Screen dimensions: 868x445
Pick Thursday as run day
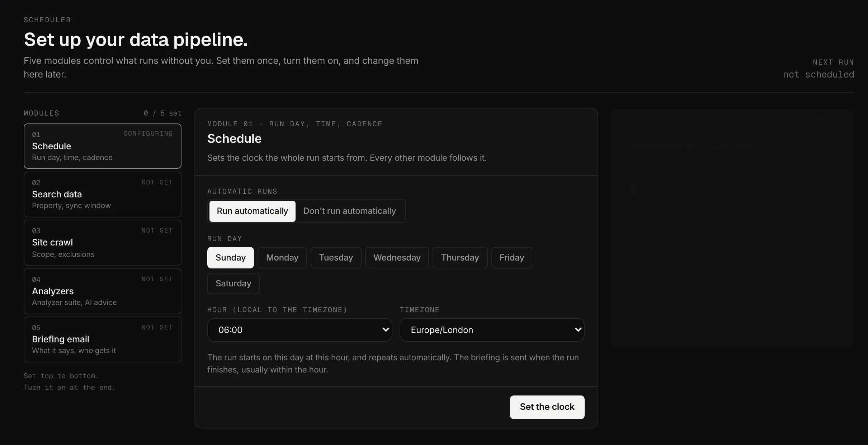point(460,258)
